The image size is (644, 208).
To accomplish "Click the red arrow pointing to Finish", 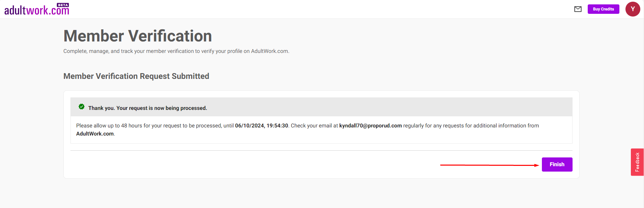I will click(490, 165).
